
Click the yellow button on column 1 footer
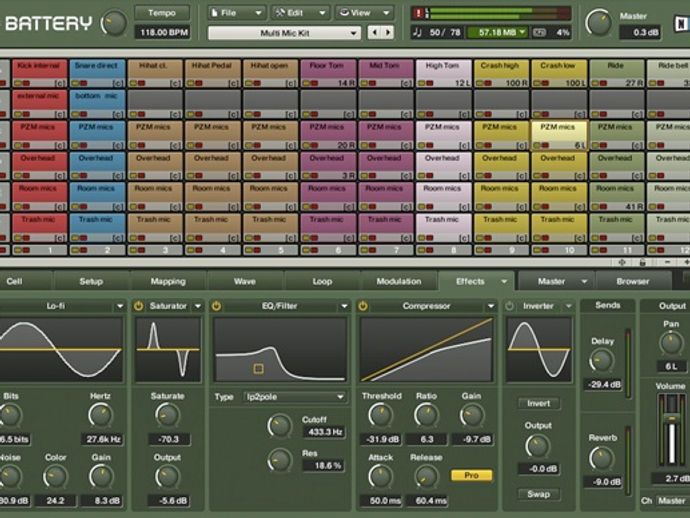pyautogui.click(x=18, y=250)
